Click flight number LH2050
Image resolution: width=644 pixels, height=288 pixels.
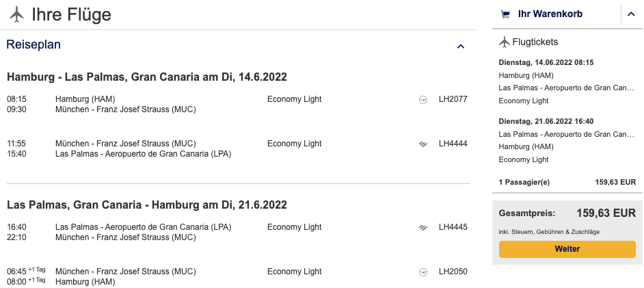453,272
